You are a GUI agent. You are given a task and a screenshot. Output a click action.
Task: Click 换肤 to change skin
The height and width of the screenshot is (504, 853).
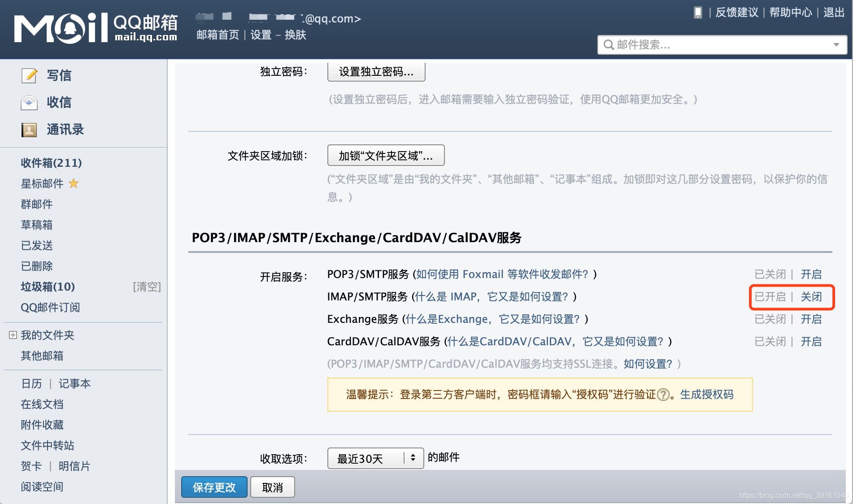pyautogui.click(x=296, y=35)
